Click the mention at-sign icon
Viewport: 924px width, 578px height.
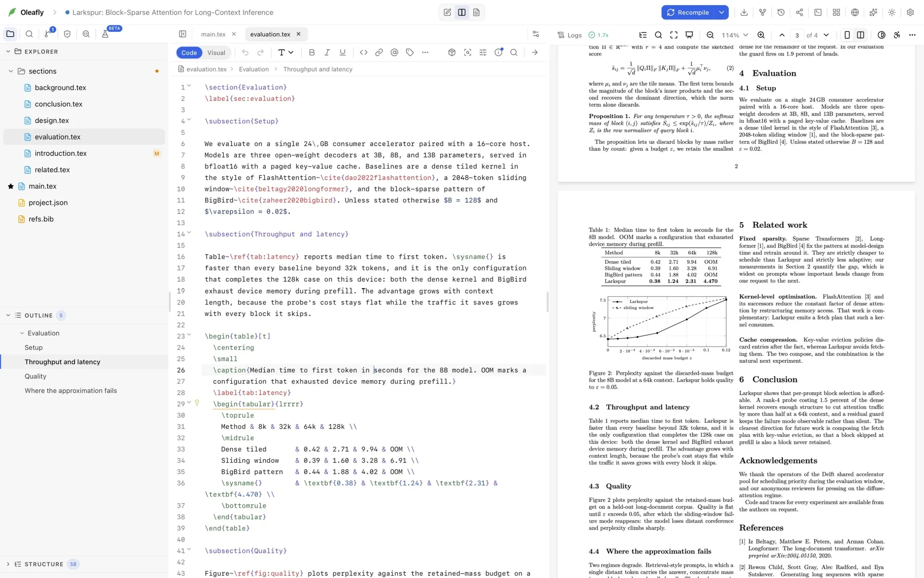click(x=394, y=53)
